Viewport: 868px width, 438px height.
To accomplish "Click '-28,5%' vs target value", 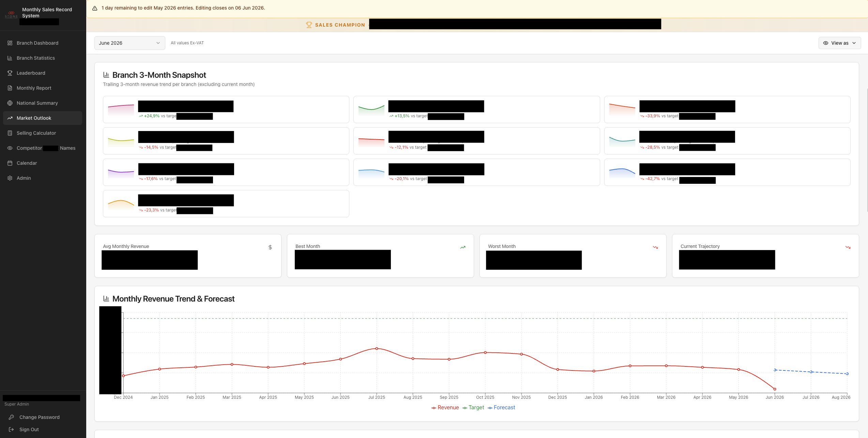I will point(653,147).
